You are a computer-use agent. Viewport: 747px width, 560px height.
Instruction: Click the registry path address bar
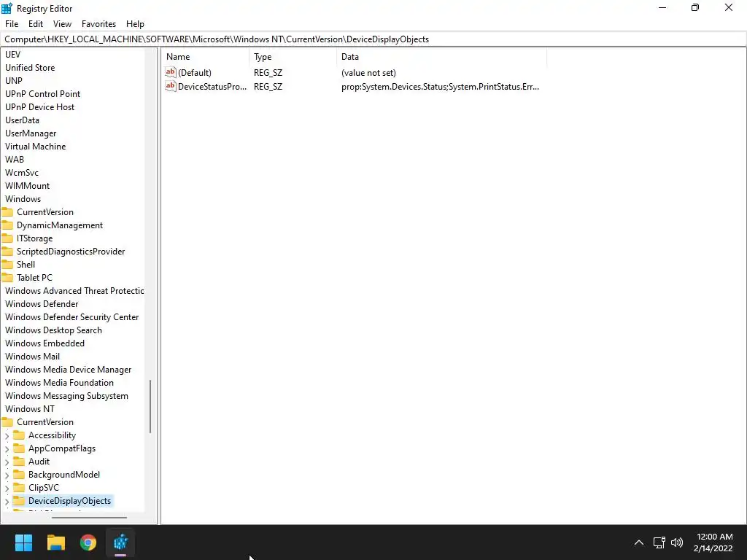tap(373, 39)
